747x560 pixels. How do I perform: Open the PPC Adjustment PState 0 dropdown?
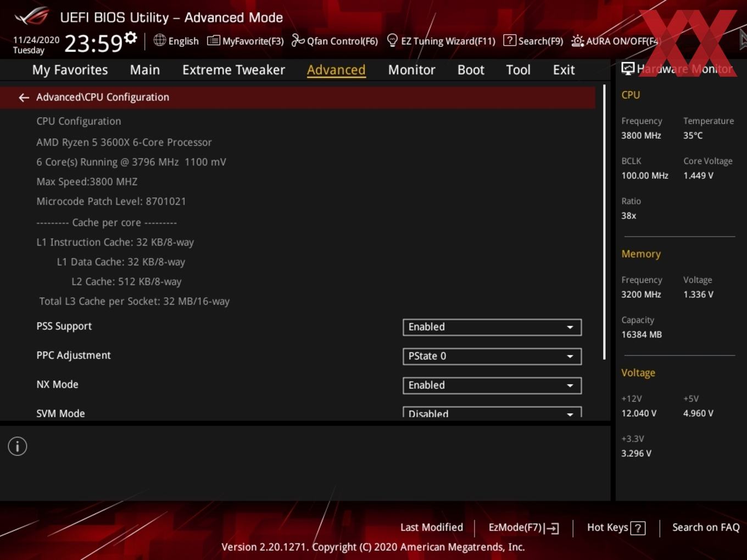[x=492, y=356]
